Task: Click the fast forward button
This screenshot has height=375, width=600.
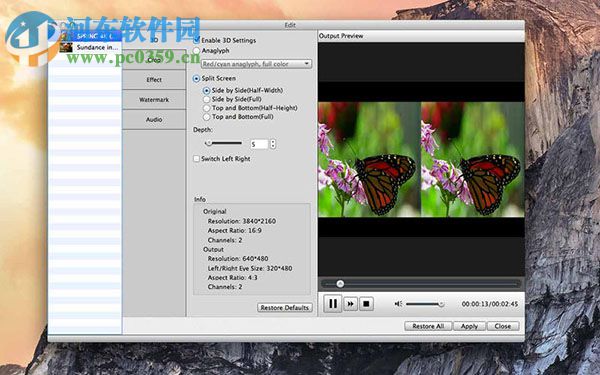Action: (x=350, y=304)
